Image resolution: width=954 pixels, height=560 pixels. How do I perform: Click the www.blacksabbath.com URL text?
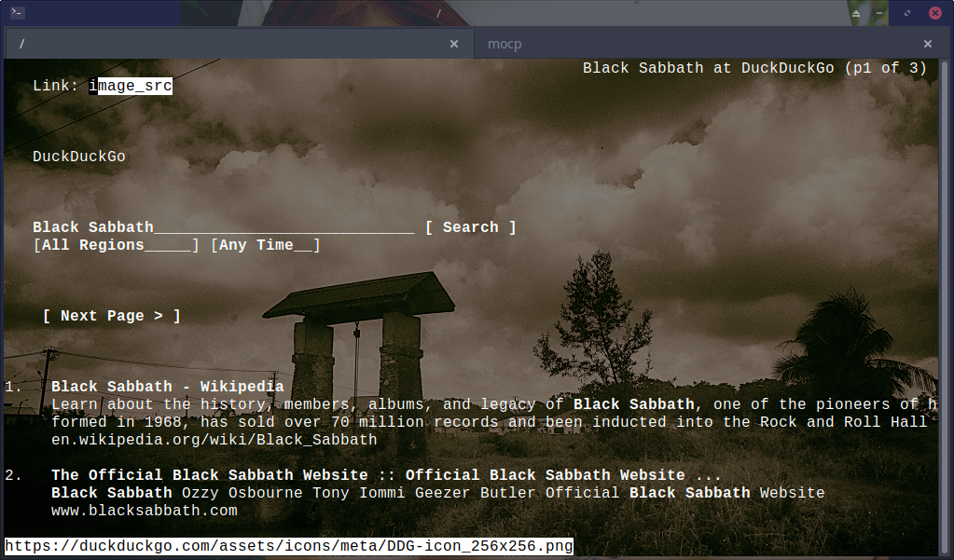point(145,511)
